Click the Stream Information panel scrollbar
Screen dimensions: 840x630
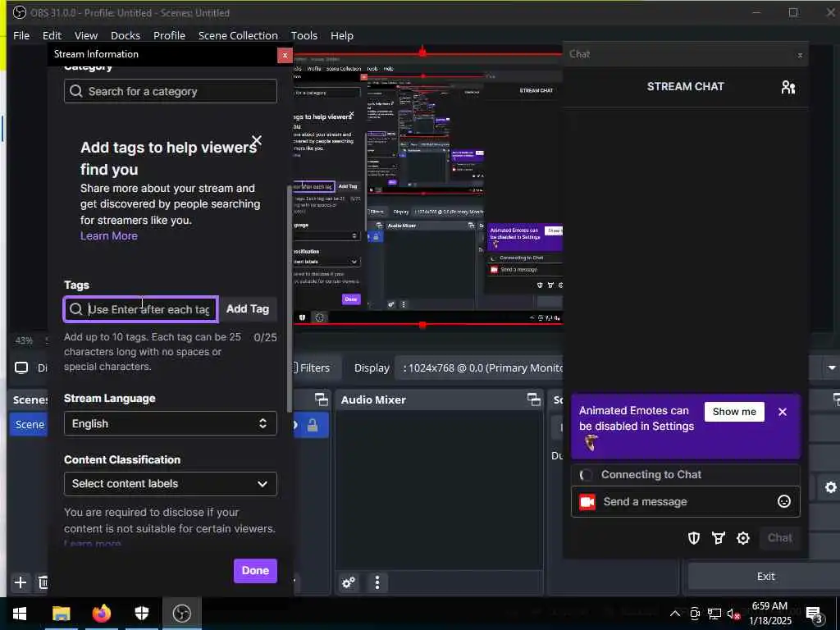click(290, 299)
